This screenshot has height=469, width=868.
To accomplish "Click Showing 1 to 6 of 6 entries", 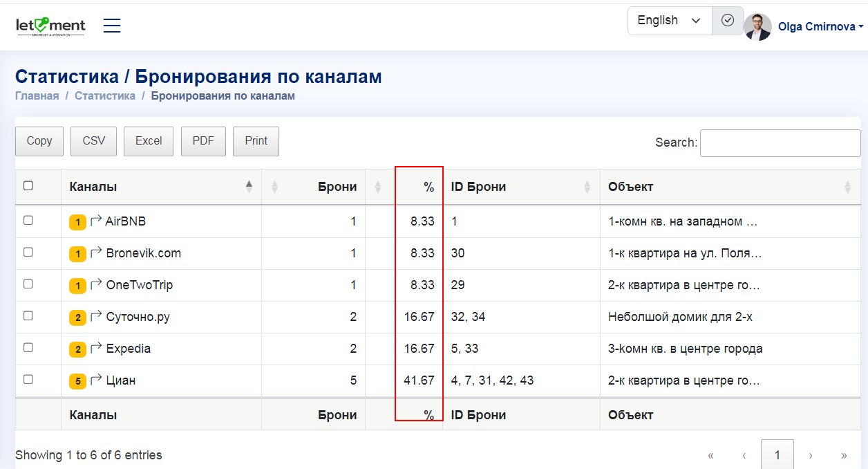I will 88,455.
